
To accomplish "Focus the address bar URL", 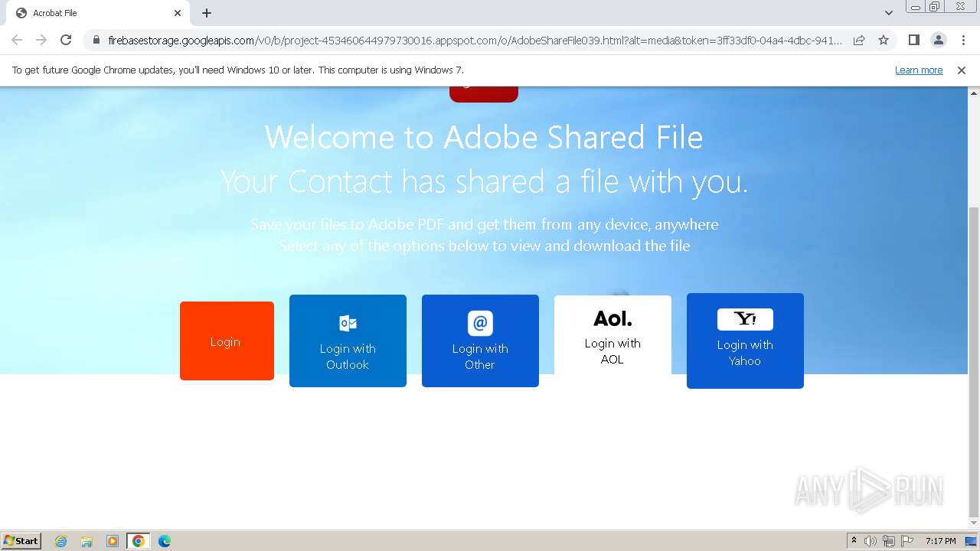I will point(475,41).
